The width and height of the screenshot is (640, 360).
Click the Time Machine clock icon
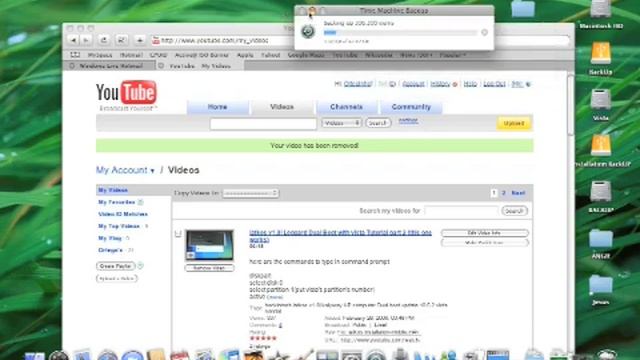pos(308,31)
